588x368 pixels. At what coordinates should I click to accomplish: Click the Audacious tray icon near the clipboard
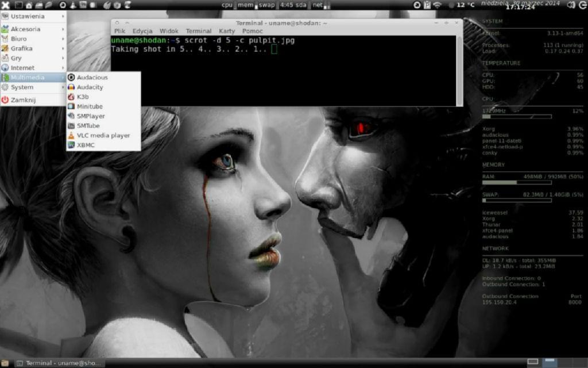point(417,5)
